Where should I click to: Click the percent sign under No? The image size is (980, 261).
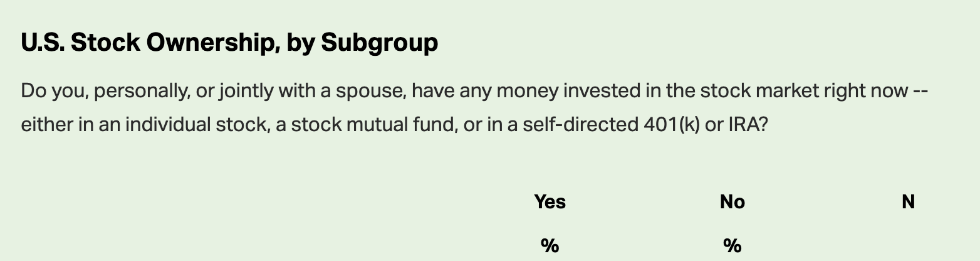pos(732,245)
